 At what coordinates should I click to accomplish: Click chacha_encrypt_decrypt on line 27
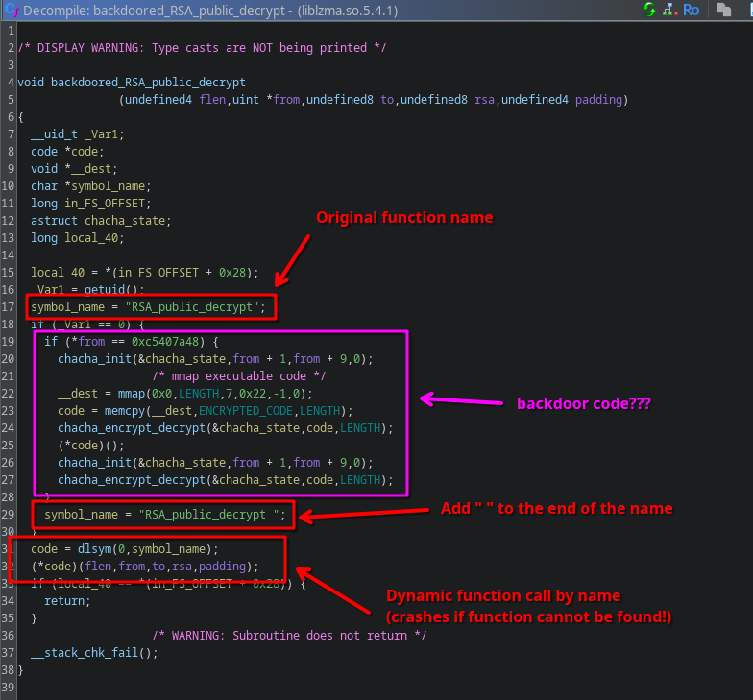(x=131, y=480)
